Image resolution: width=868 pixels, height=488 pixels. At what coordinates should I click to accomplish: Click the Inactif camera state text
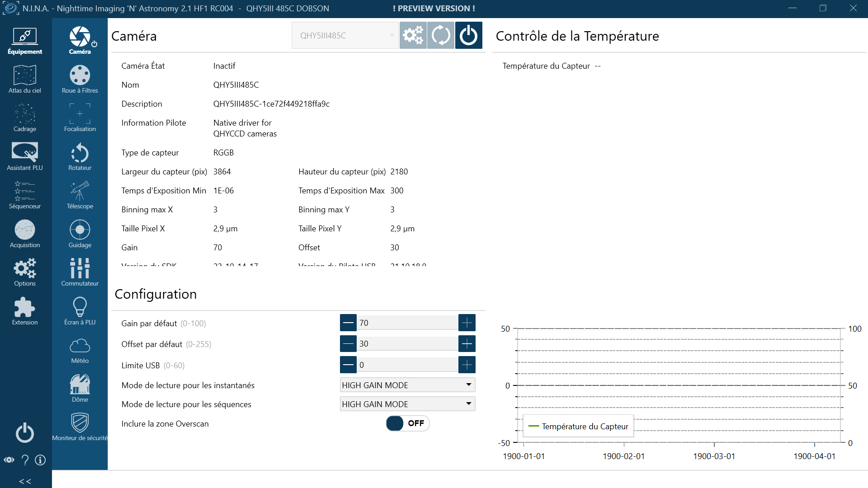pyautogui.click(x=224, y=66)
